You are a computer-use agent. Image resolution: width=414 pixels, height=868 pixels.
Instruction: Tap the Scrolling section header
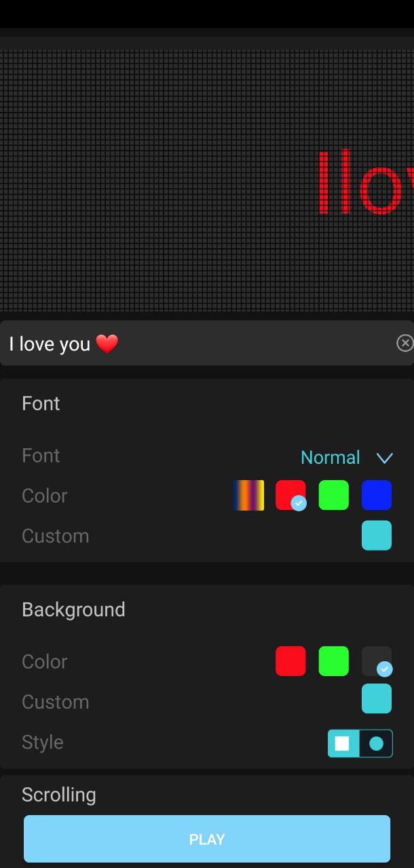[59, 795]
